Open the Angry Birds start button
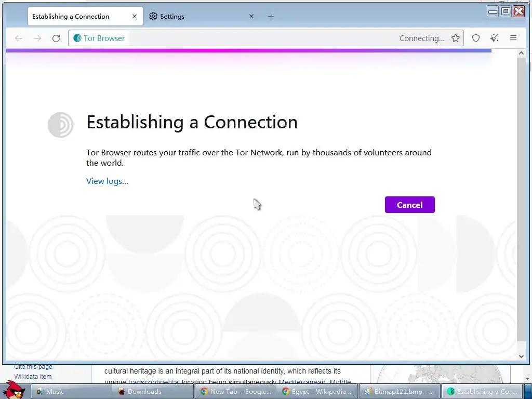This screenshot has height=399, width=532. [14, 390]
